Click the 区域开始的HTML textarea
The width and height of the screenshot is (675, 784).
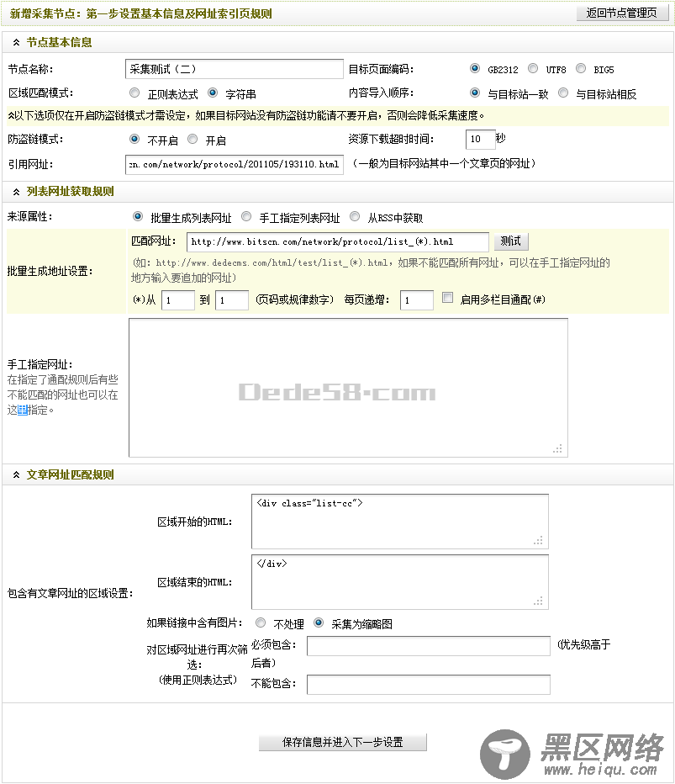point(399,522)
